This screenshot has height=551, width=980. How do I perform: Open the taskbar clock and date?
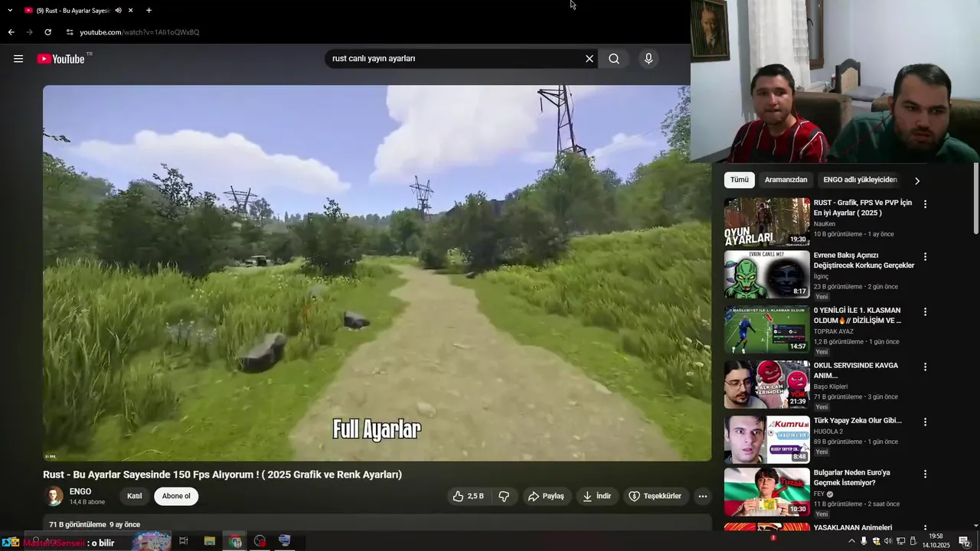coord(936,541)
